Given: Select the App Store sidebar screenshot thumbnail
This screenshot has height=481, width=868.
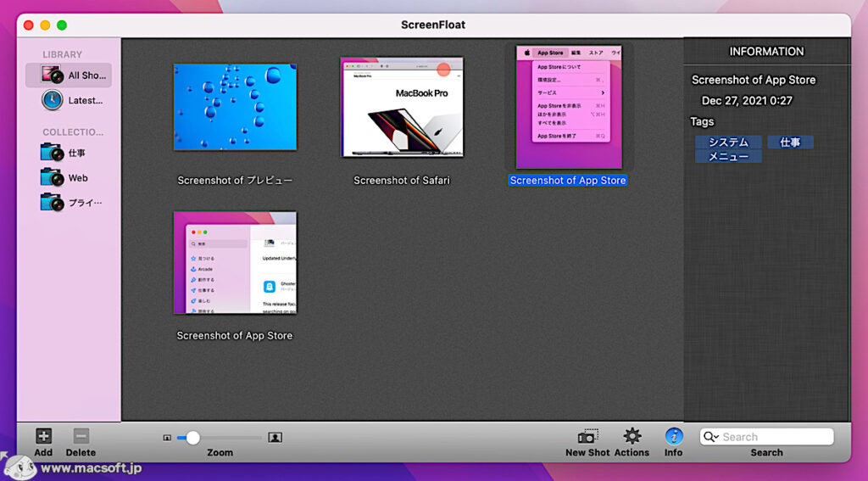Looking at the screenshot, I should pos(236,263).
